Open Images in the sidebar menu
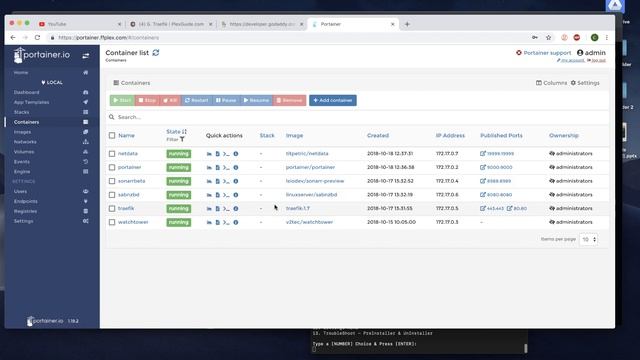640x360 pixels. pos(22,132)
